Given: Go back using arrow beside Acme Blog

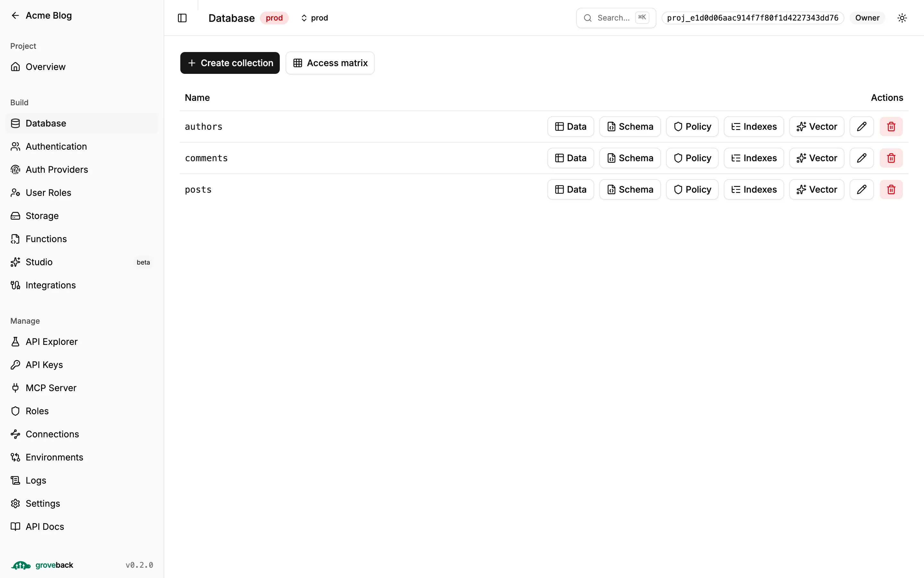Looking at the screenshot, I should pyautogui.click(x=15, y=15).
